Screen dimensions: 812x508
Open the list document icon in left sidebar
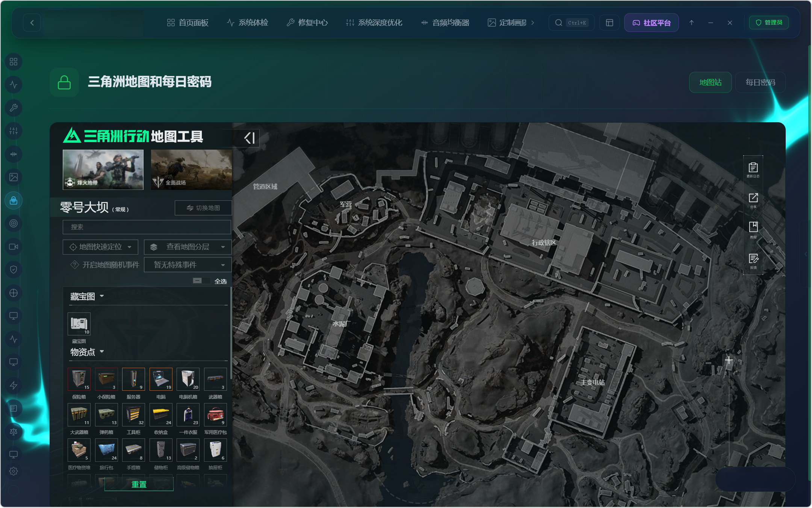tap(14, 408)
